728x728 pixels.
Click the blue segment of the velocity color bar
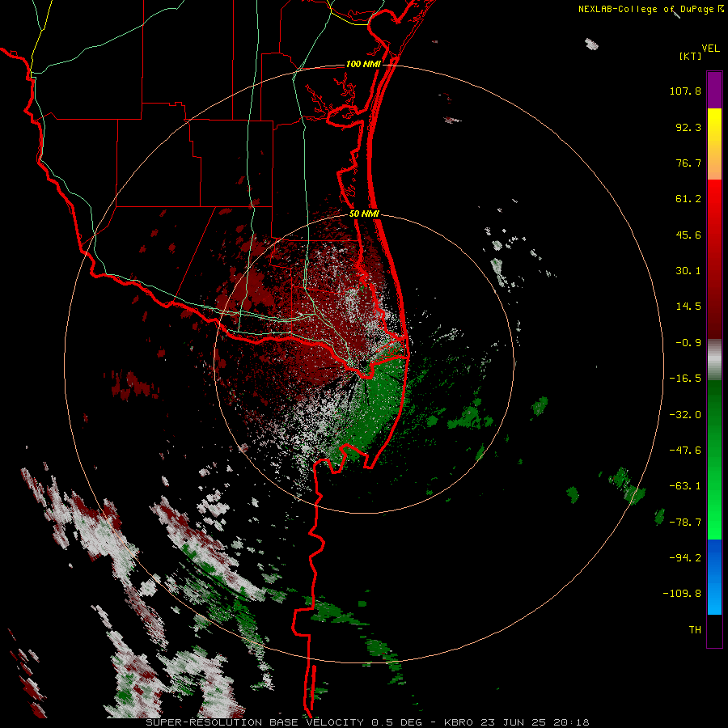pyautogui.click(x=714, y=577)
